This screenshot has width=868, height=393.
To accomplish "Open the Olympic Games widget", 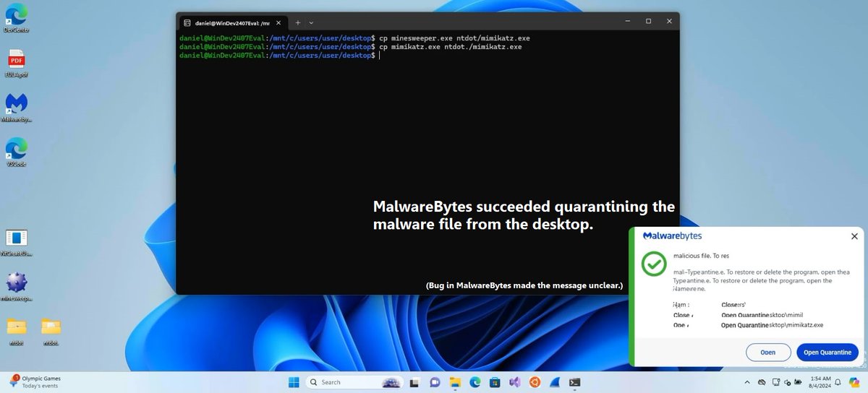I will [34, 382].
